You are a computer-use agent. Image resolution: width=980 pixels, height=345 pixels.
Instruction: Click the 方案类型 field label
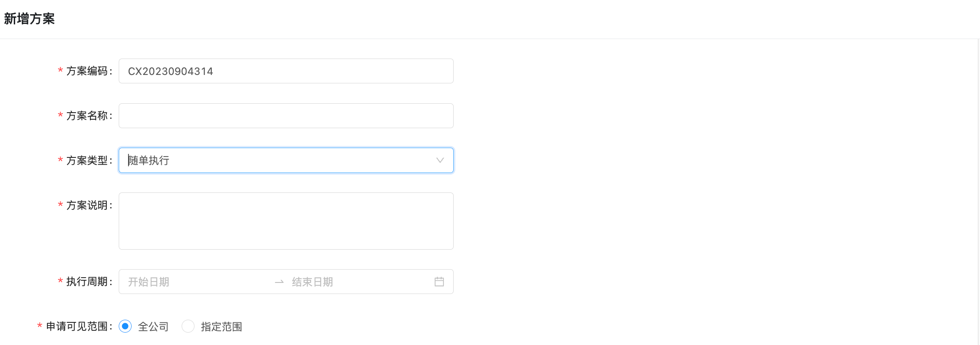point(87,161)
